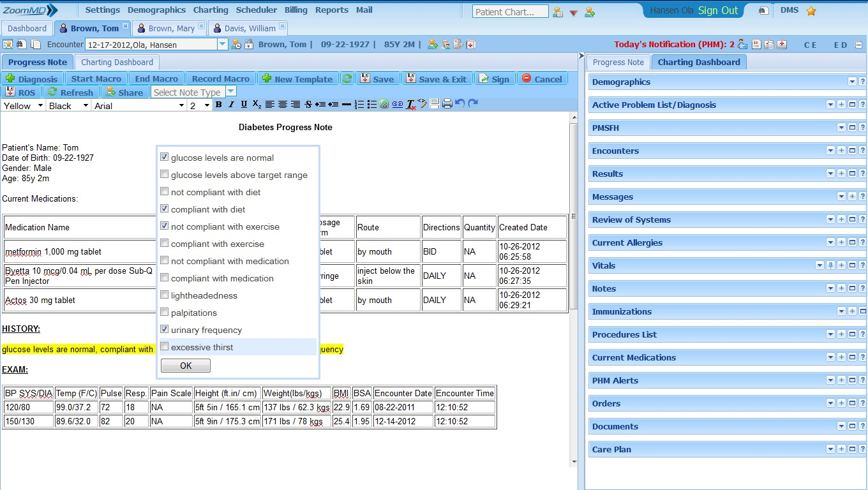Click the Bold formatting icon
Screen dimensions: 868x490
218,105
